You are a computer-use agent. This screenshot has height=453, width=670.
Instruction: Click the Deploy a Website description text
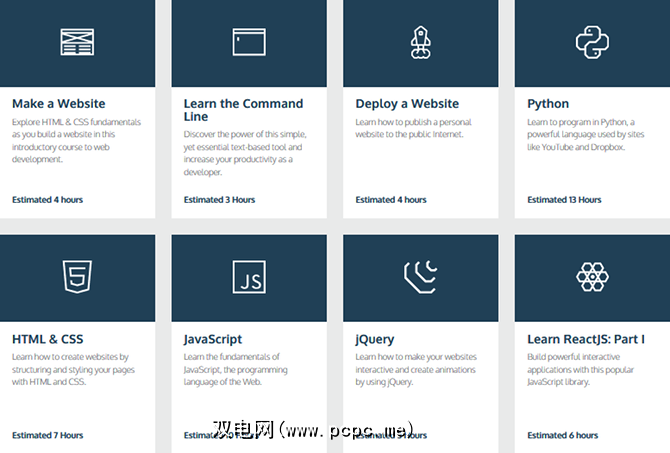tap(414, 128)
